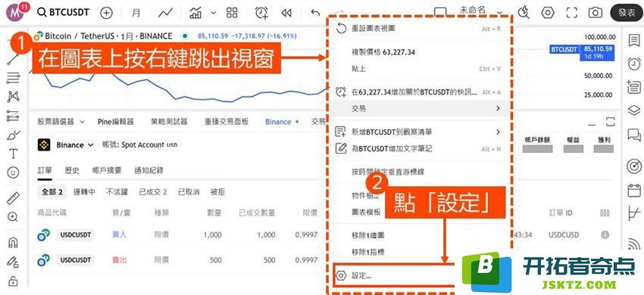
Task: Select the pattern drawing tool
Action: [x=13, y=96]
